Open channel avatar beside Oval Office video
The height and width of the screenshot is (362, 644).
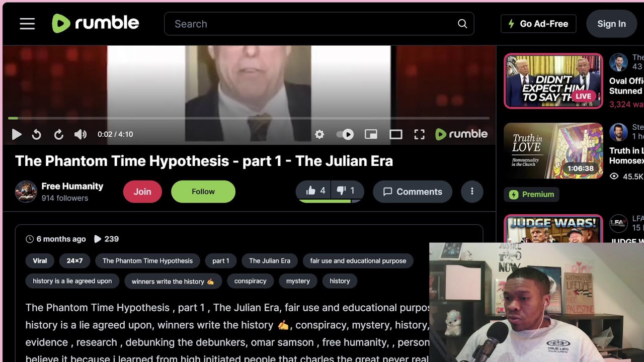point(618,62)
